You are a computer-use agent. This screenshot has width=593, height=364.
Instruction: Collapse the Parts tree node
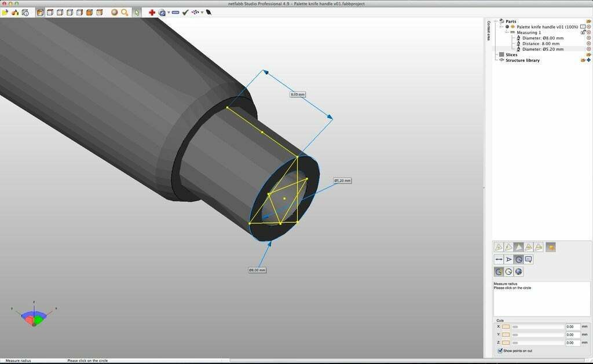496,21
